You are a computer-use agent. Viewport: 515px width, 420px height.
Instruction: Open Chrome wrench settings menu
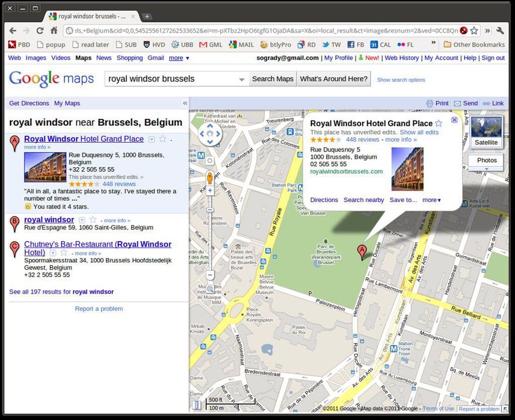(500, 31)
